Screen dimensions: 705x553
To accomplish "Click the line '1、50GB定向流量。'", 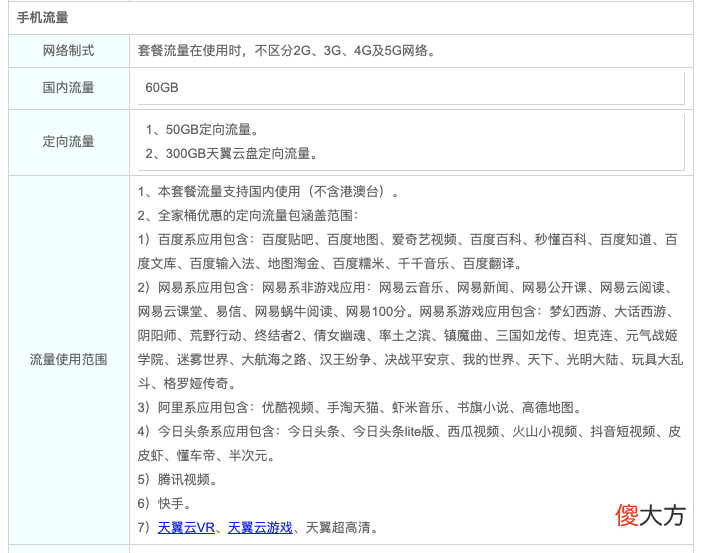I will click(203, 129).
